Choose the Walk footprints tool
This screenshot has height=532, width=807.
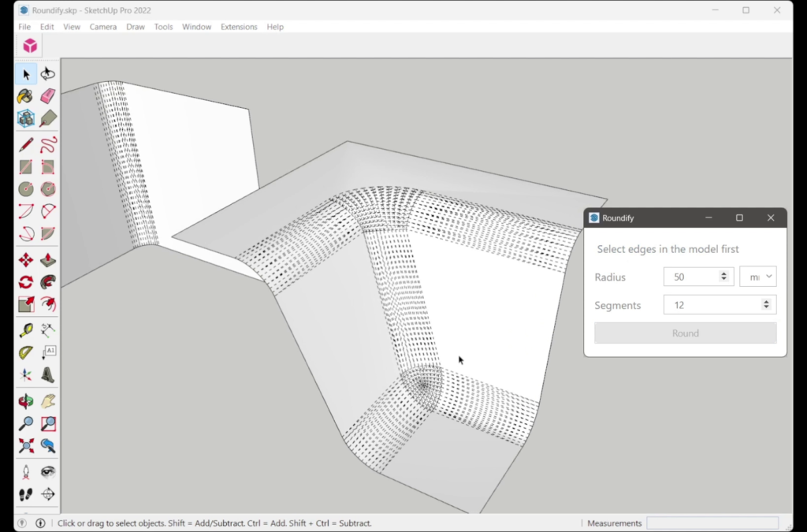tap(26, 494)
